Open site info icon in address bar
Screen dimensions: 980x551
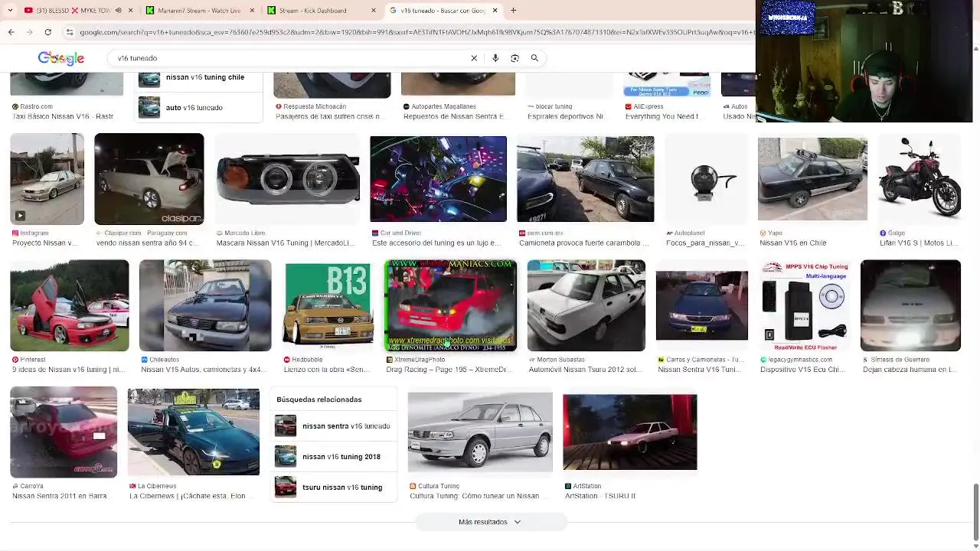(70, 32)
